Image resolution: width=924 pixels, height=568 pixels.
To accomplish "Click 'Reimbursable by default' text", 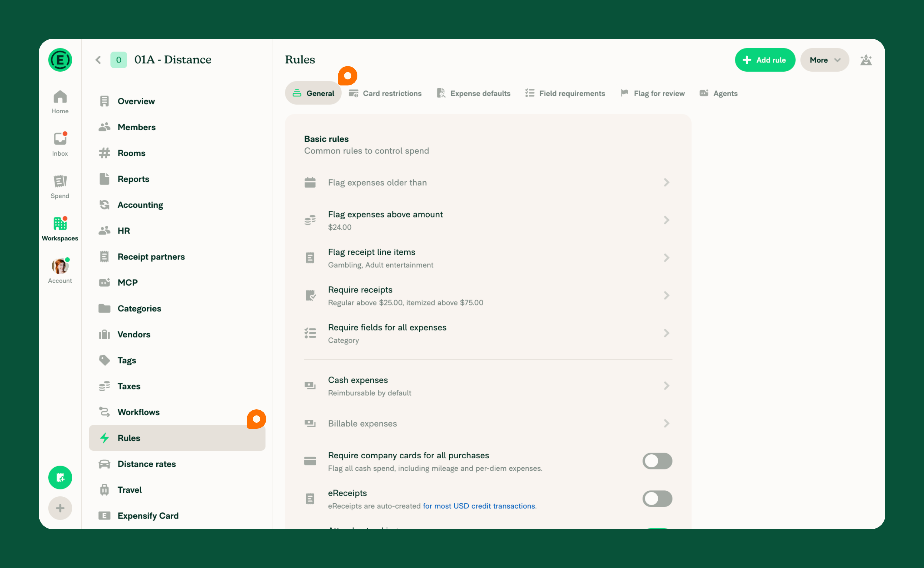I will point(369,393).
